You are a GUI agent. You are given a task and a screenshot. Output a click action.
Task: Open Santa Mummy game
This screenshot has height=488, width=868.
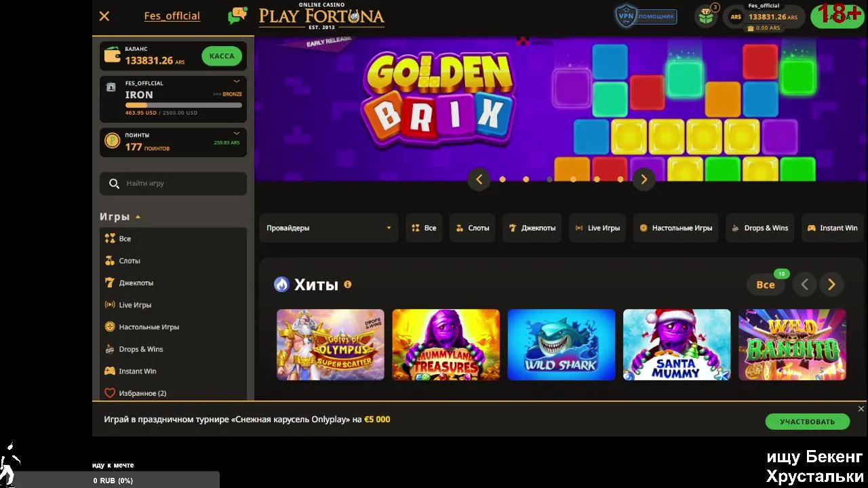(677, 344)
